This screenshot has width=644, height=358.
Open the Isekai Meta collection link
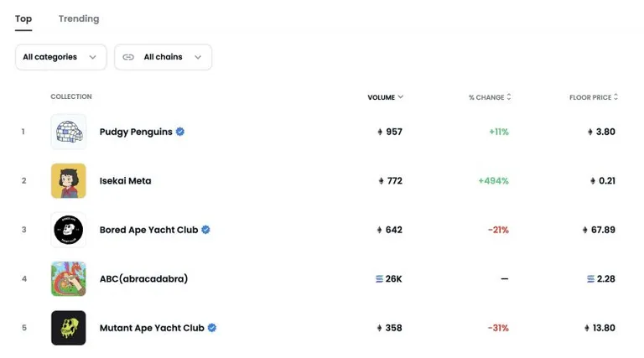(x=125, y=181)
